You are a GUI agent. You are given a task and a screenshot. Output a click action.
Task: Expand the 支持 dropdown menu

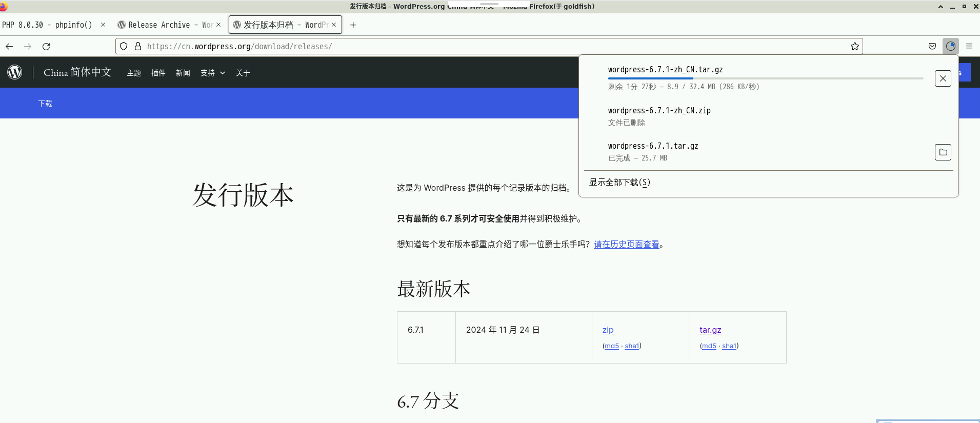213,73
